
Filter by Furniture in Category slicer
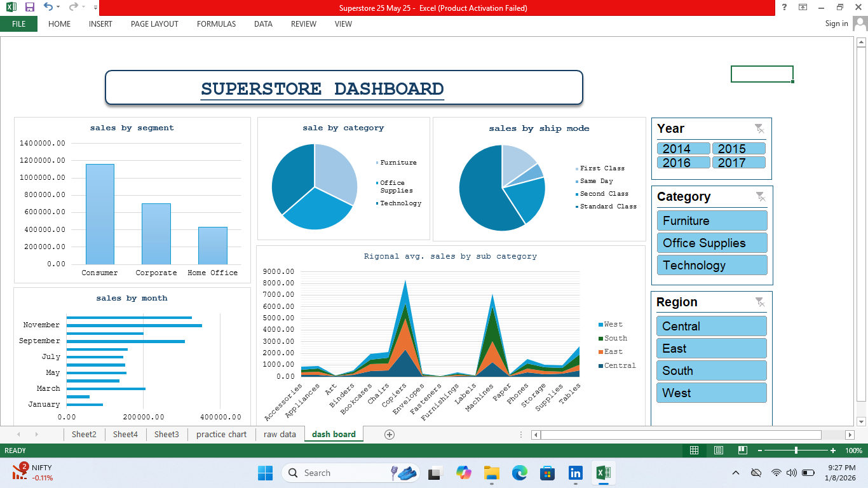point(712,220)
